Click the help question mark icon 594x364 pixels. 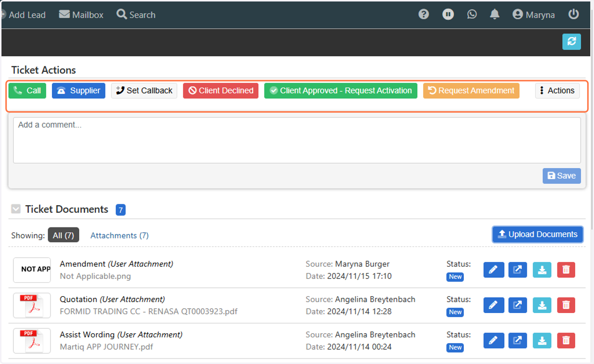click(423, 14)
